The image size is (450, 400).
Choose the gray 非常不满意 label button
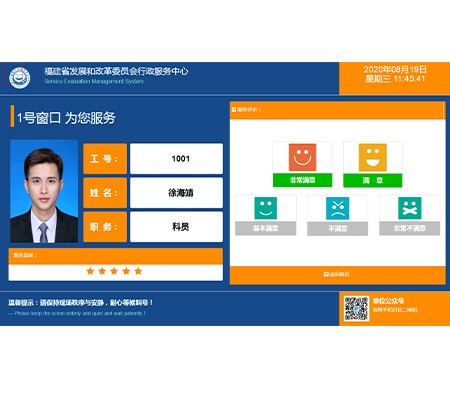click(x=410, y=228)
